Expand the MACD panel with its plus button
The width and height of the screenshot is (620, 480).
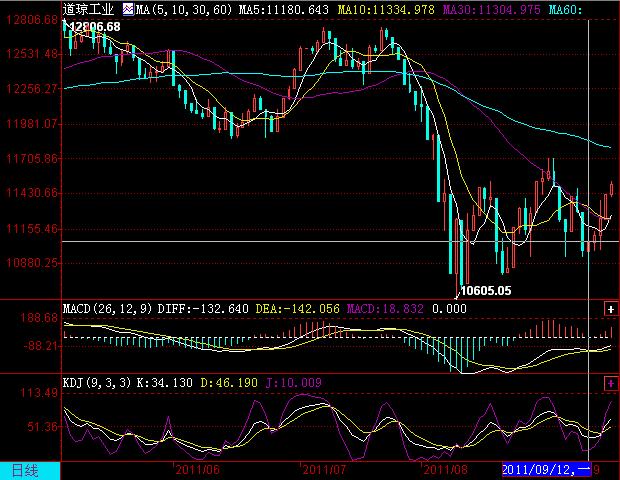point(611,309)
